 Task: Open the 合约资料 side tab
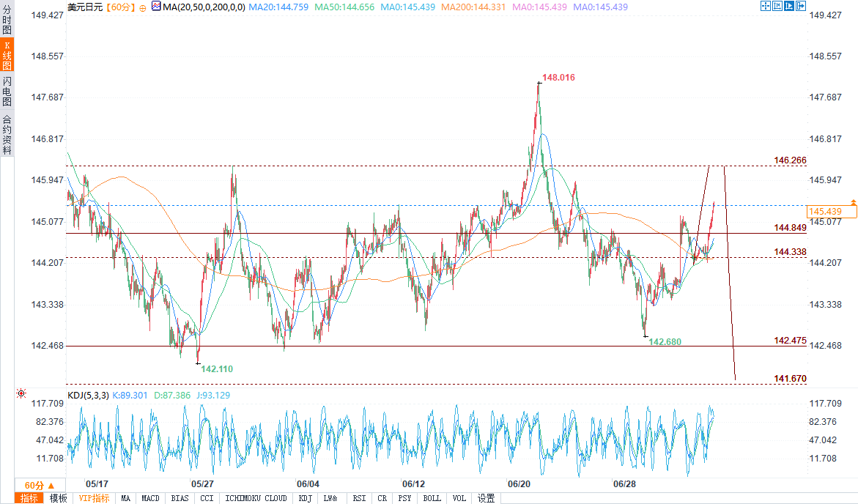click(7, 135)
